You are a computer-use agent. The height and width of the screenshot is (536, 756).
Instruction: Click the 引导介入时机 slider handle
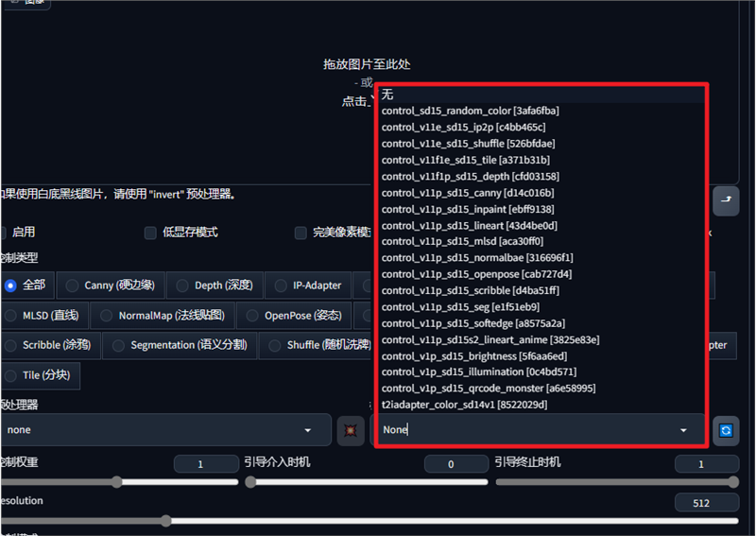click(250, 482)
